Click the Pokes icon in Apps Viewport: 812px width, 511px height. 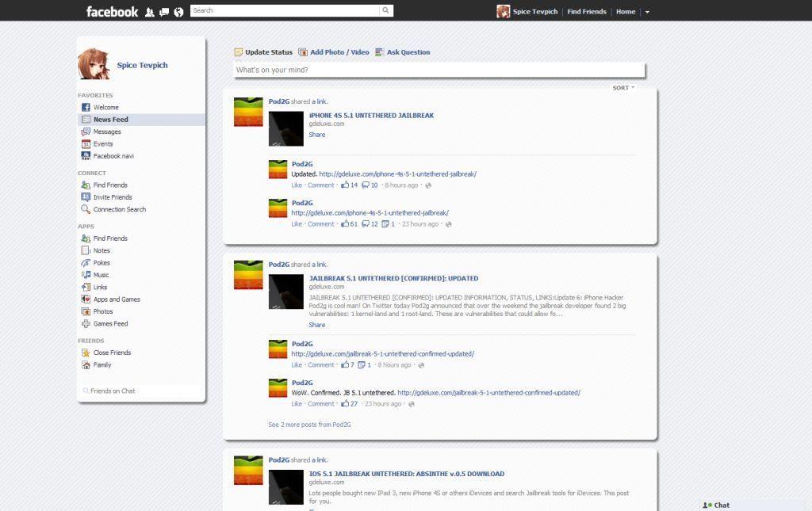[86, 263]
